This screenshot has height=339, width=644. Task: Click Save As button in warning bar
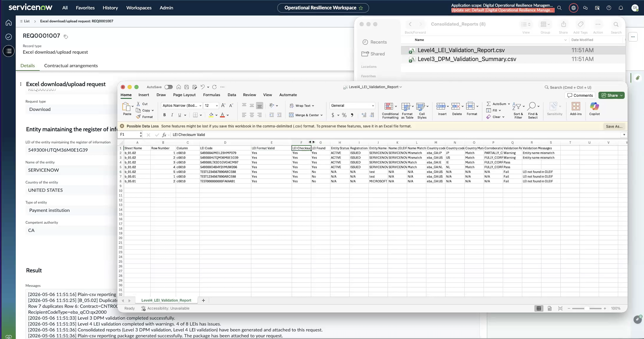tap(614, 126)
